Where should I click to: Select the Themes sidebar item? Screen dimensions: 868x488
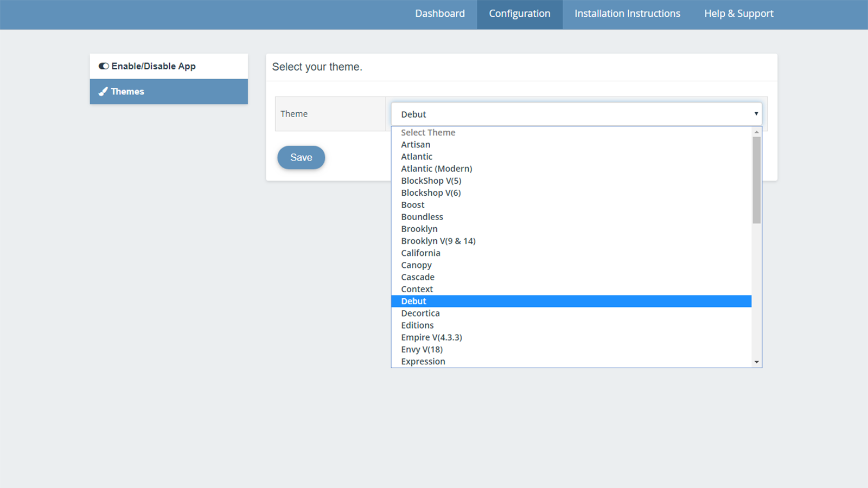tap(169, 92)
